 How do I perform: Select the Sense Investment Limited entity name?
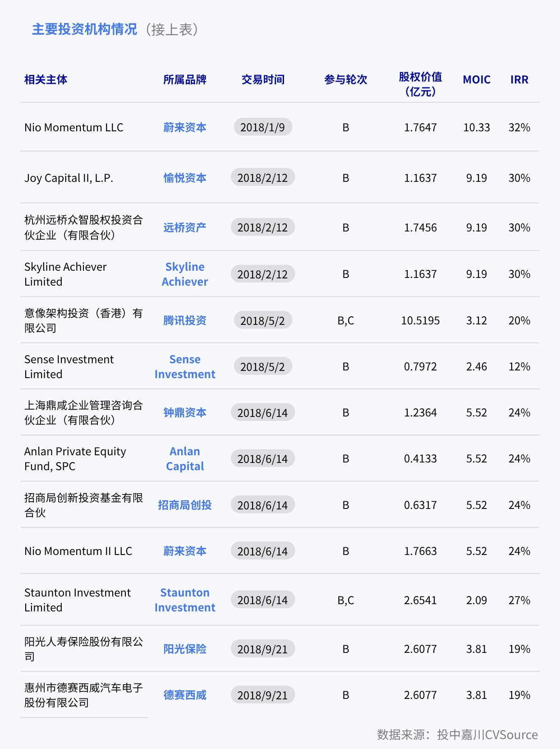coord(69,366)
